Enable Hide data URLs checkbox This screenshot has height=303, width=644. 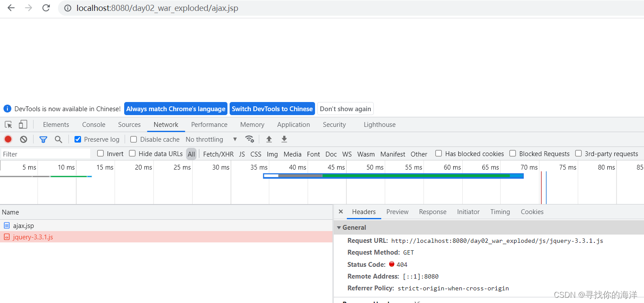point(132,153)
